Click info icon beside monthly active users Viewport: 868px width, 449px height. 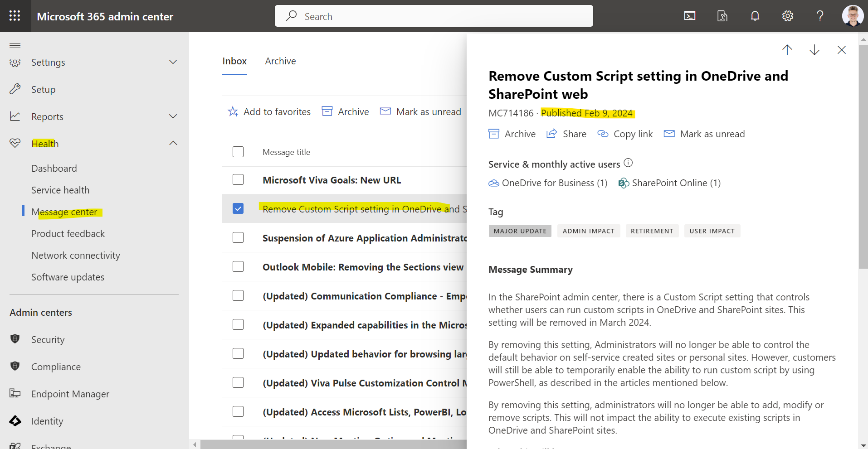click(628, 163)
